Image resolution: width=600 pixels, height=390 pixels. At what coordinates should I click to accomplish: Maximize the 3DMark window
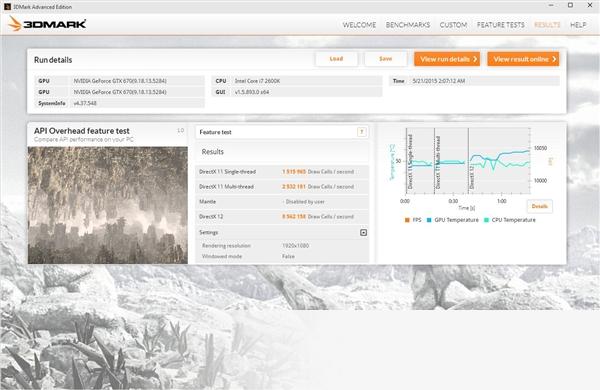pos(570,5)
